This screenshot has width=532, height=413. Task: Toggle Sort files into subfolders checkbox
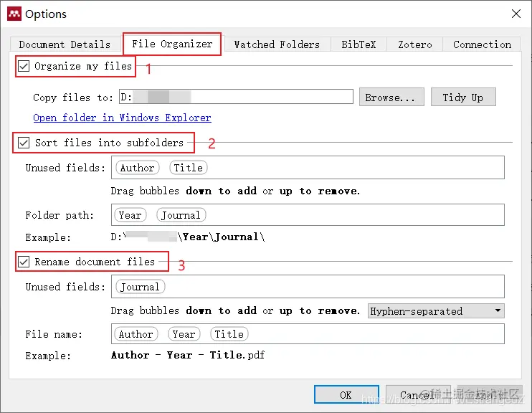pos(24,143)
